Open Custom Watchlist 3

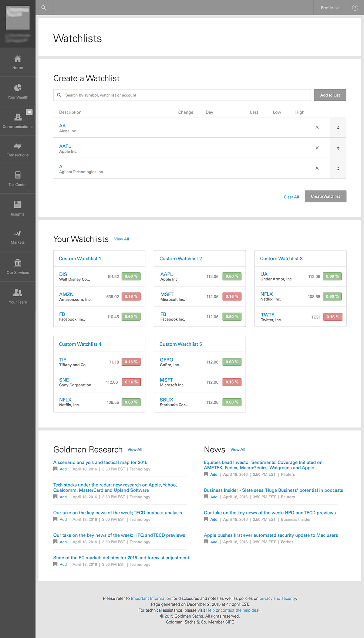coord(281,259)
